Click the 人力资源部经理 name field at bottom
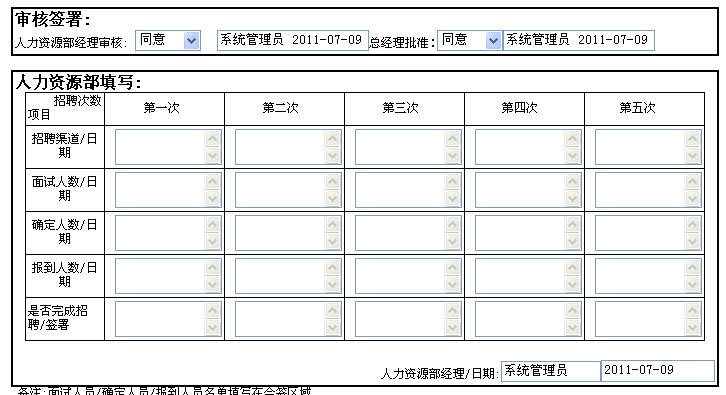Viewport: 726px width, 395px height. pyautogui.click(x=551, y=371)
